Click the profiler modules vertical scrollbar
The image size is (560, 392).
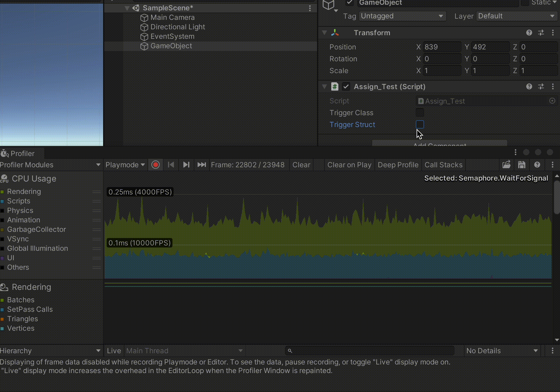(557, 197)
